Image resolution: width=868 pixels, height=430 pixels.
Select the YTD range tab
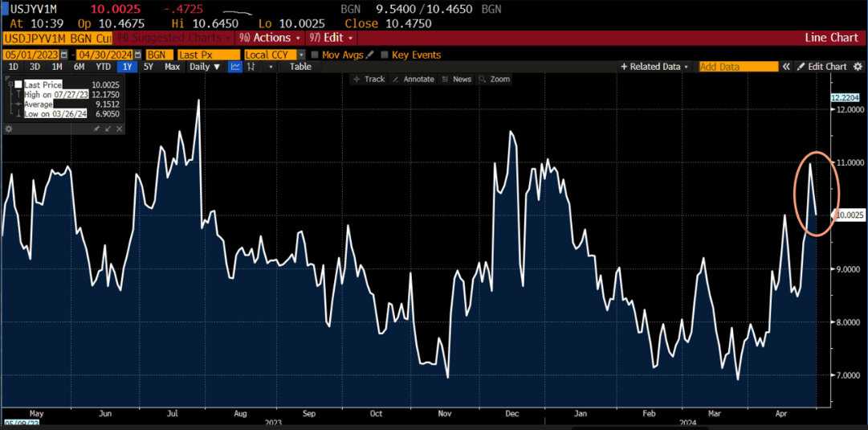click(104, 67)
